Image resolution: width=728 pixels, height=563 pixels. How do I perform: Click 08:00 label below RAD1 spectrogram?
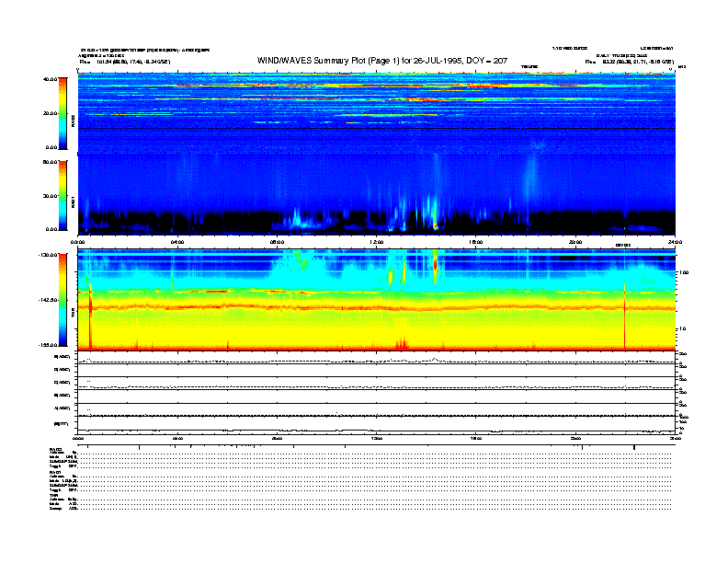coord(277,242)
